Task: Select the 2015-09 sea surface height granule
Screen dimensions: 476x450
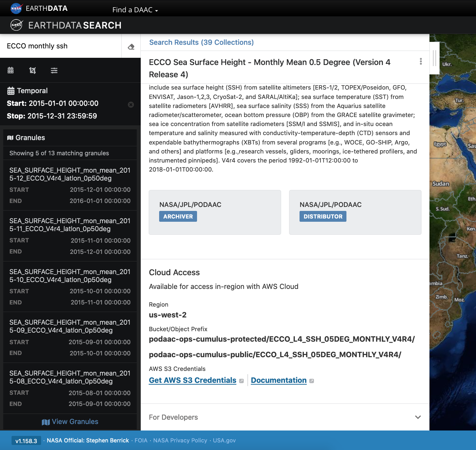Action: (70, 326)
